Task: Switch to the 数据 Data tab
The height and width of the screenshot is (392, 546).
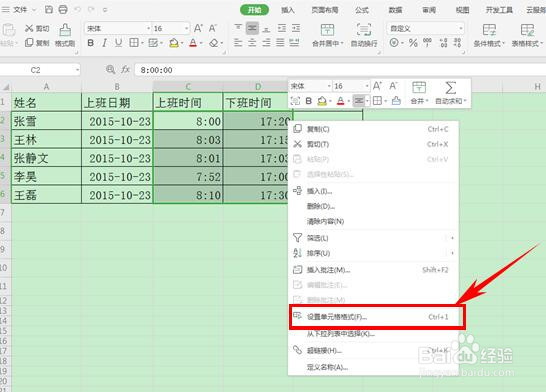Action: [x=395, y=10]
